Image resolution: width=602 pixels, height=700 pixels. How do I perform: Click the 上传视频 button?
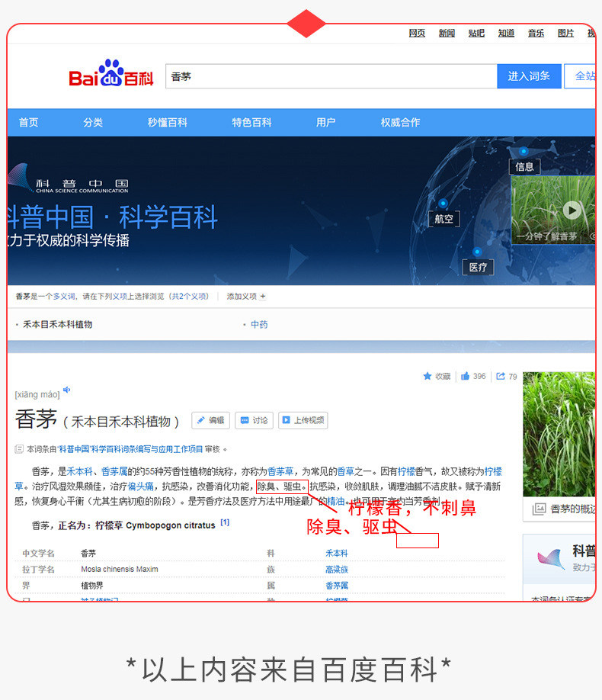303,420
